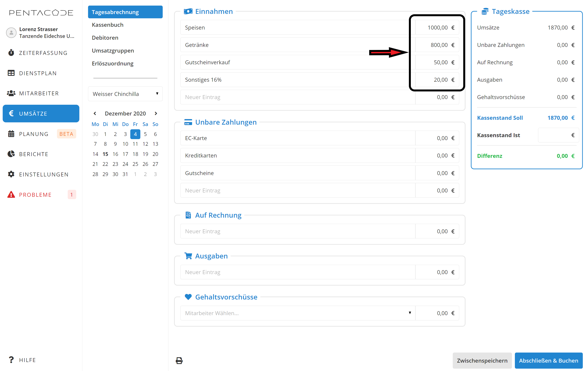Viewport: 588px width, 371px height.
Task: Select December 15 in the calendar
Action: (x=105, y=154)
